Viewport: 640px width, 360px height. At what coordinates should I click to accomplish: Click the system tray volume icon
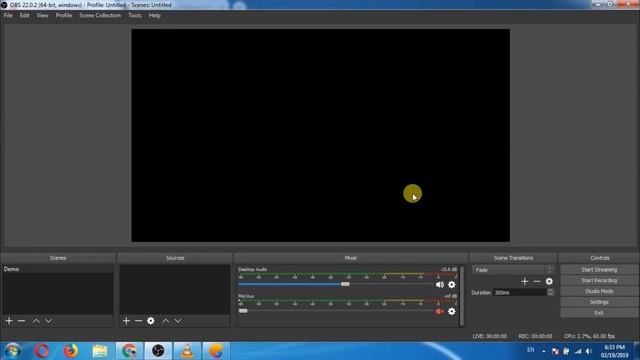(589, 351)
